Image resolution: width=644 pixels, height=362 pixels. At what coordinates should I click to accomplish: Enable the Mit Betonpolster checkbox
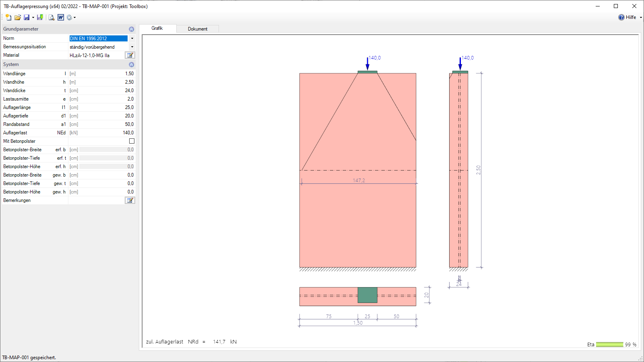click(x=132, y=141)
